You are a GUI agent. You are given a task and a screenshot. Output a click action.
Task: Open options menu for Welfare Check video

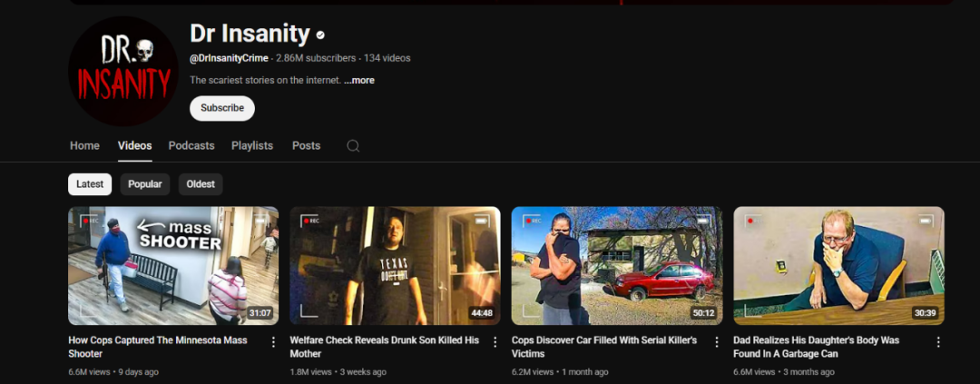495,342
